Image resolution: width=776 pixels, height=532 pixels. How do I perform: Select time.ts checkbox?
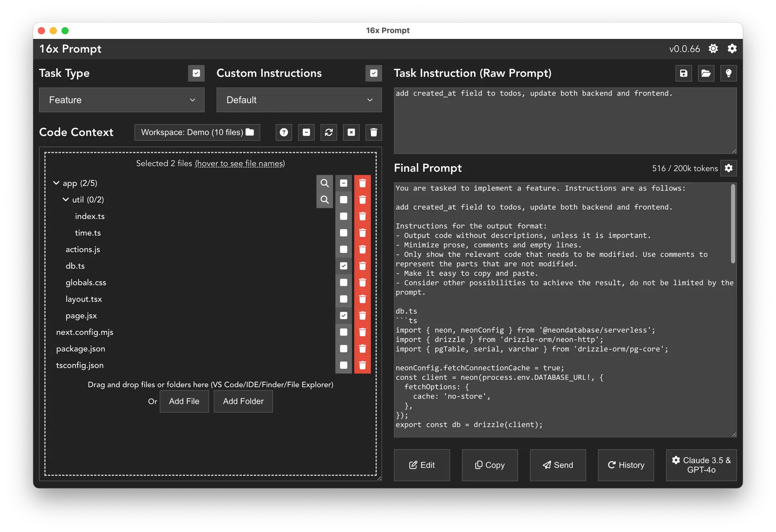(344, 233)
